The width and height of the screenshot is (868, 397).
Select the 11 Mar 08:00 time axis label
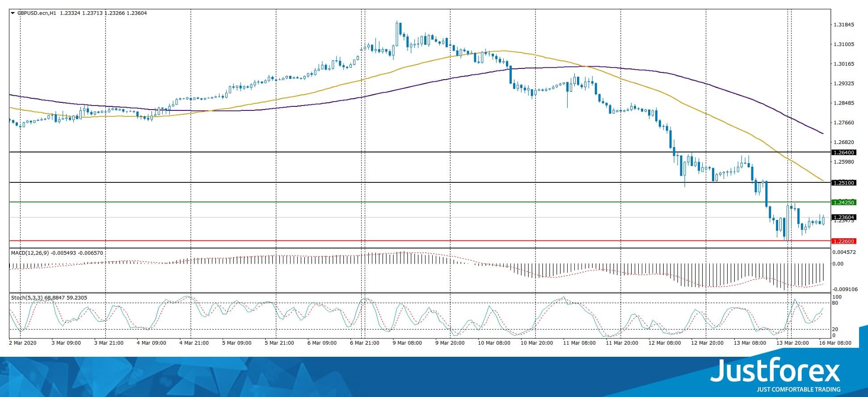[x=579, y=343]
